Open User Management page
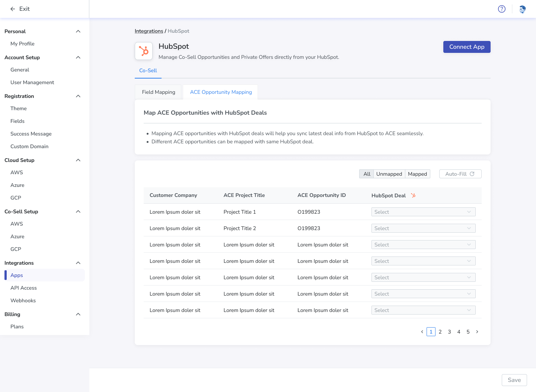The height and width of the screenshot is (392, 536). coord(32,82)
